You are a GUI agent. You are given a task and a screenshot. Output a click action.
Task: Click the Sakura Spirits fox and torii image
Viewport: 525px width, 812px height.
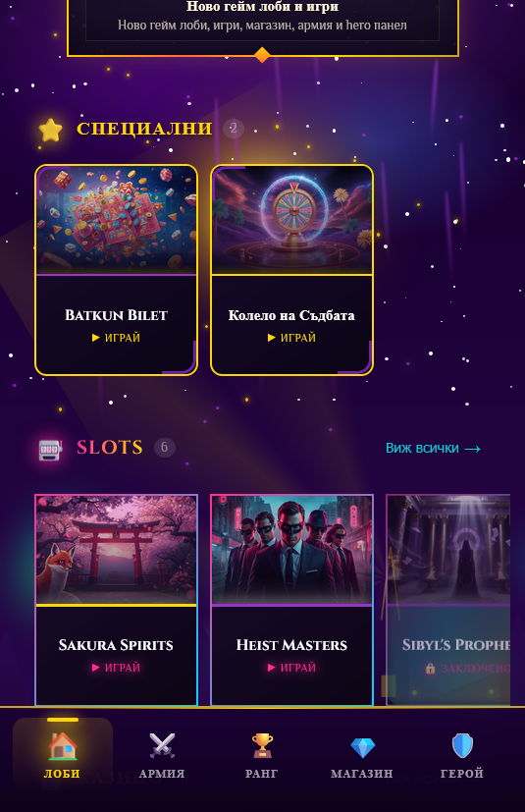(116, 550)
